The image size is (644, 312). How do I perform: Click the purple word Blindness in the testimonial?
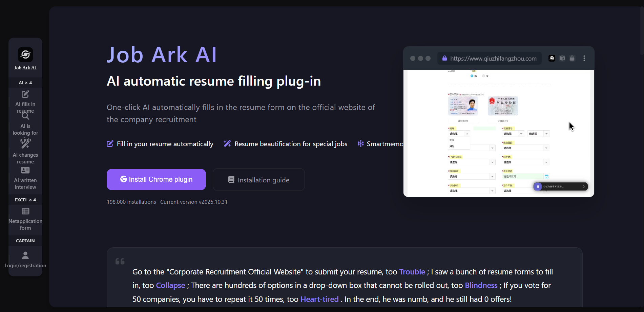481,285
